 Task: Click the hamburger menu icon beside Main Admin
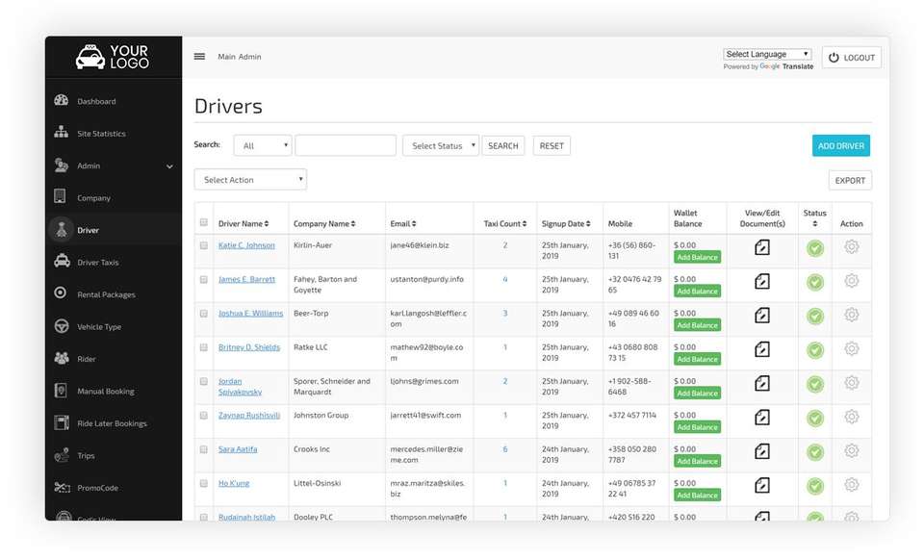pyautogui.click(x=199, y=57)
